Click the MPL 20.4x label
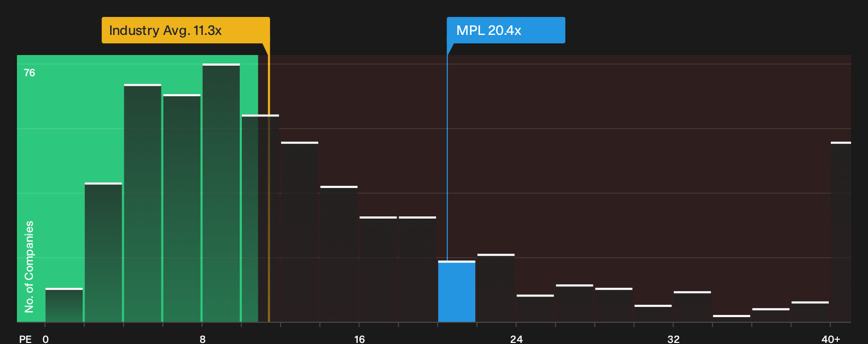 point(506,30)
